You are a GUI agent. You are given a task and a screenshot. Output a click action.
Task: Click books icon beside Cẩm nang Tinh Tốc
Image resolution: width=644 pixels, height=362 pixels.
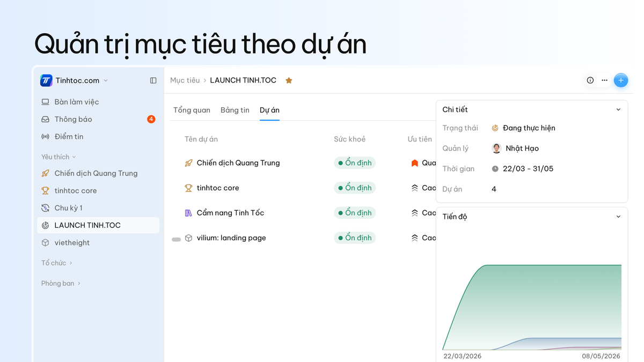pyautogui.click(x=188, y=213)
